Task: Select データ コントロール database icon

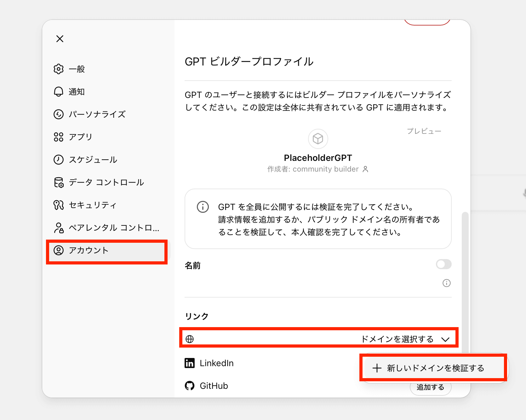Action: tap(59, 182)
